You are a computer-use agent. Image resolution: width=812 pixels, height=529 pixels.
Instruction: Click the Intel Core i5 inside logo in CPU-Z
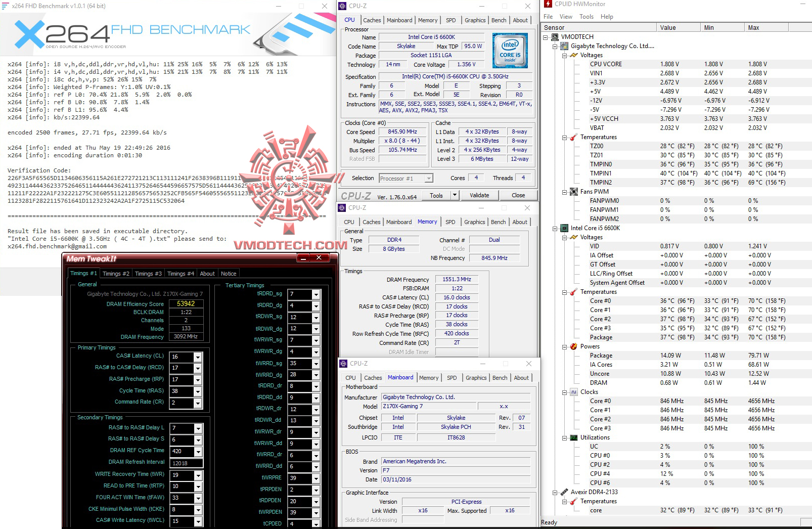click(510, 51)
